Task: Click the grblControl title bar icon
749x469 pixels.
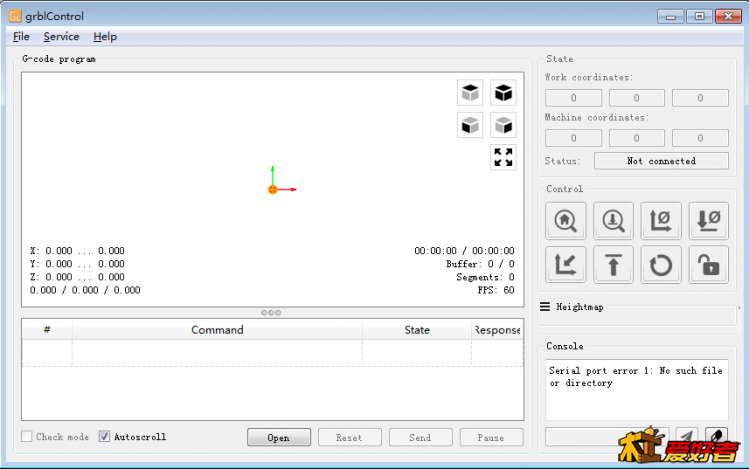Action: (x=15, y=16)
